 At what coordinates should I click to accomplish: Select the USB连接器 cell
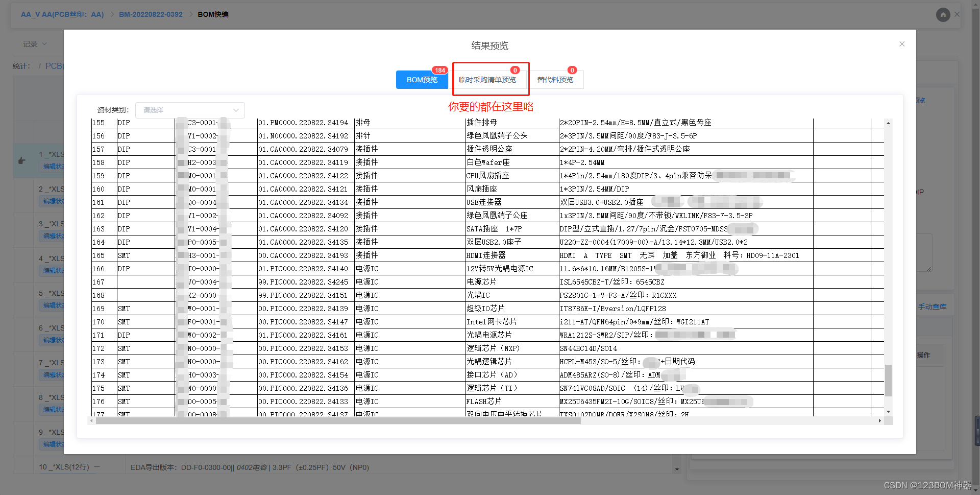[512, 202]
